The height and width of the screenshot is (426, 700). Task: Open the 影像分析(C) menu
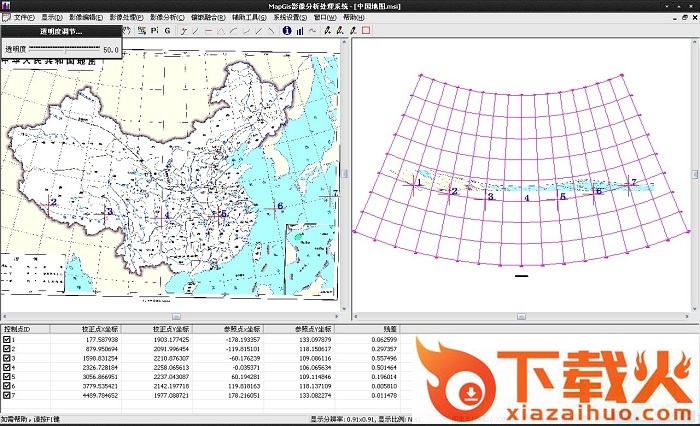coord(167,17)
